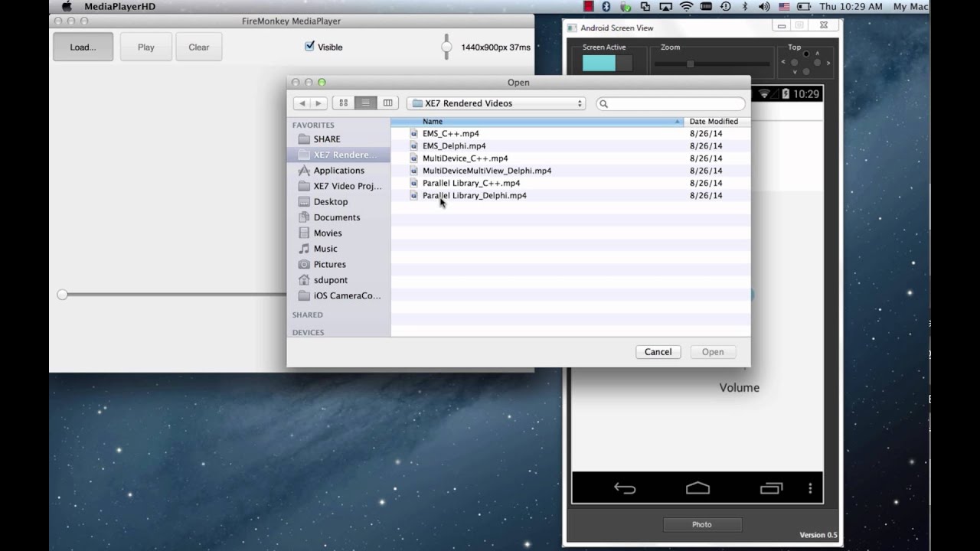Tap the Android overflow menu dots
Screen dimensions: 980x551
811,488
